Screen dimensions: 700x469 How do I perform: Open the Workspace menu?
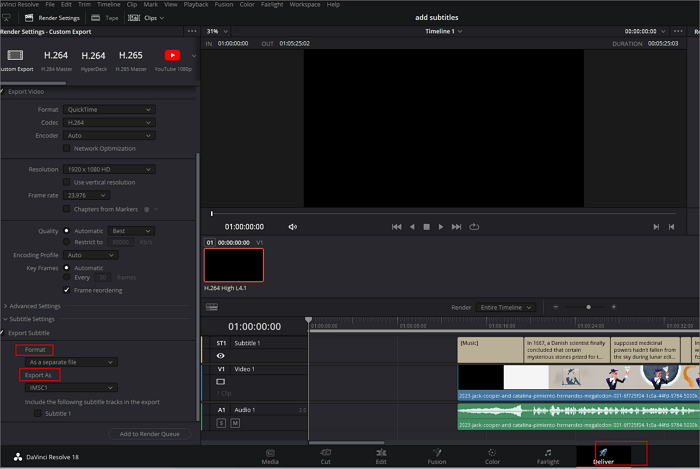pos(305,4)
